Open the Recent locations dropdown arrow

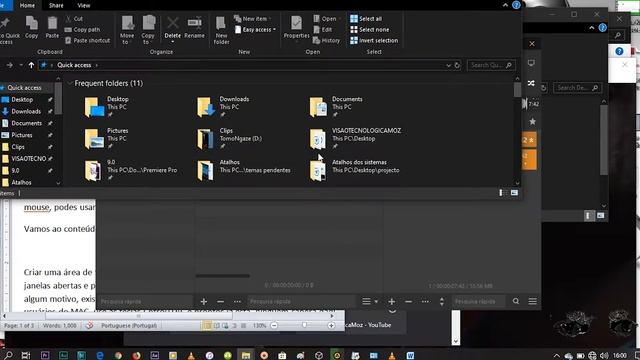coord(21,65)
